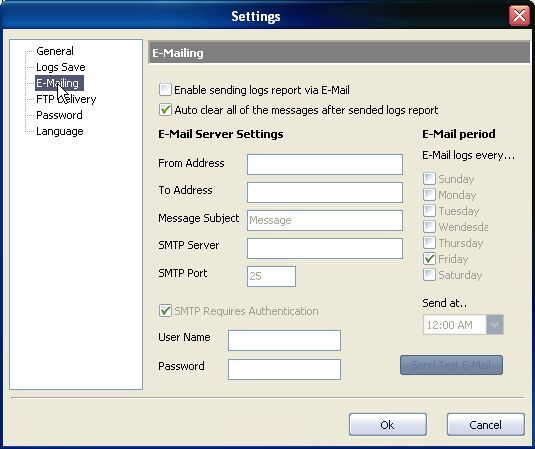
Task: Click the SMTP Port field
Action: point(271,276)
